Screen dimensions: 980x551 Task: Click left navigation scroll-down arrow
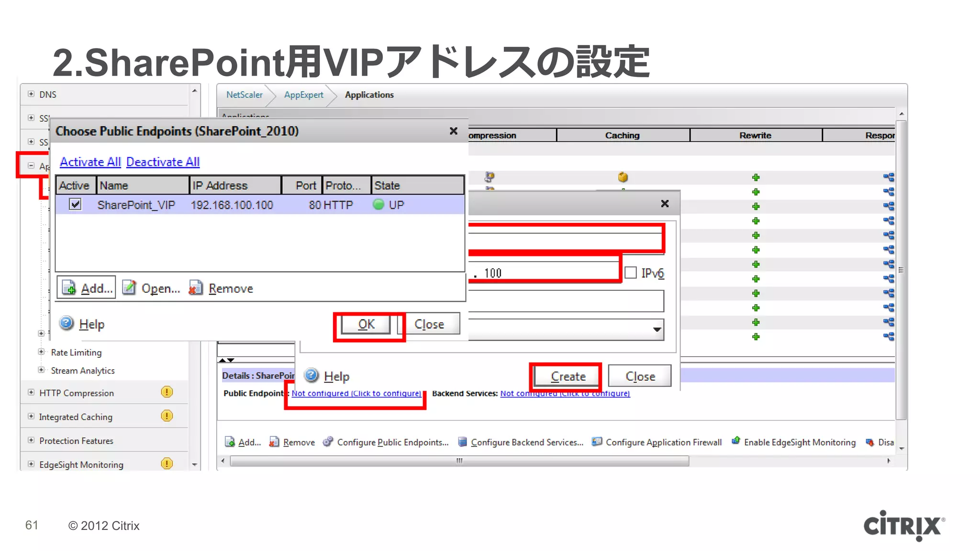coord(194,464)
